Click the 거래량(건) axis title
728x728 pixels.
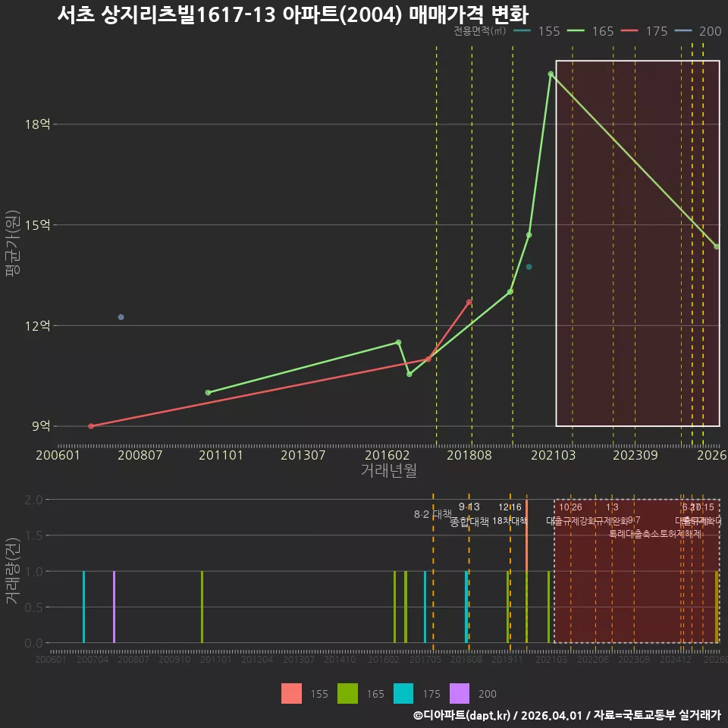(x=13, y=570)
